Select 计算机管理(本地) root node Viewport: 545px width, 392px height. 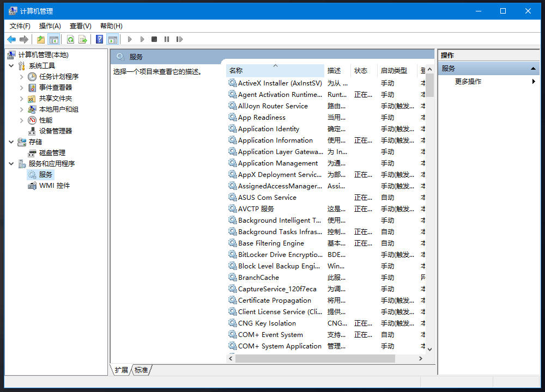[44, 55]
